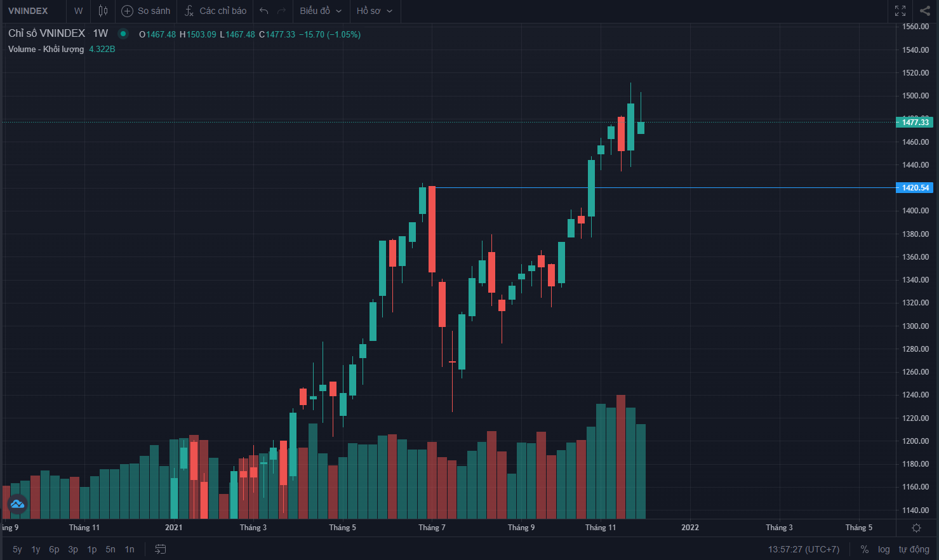The image size is (939, 560).
Task: Select the 5y time range
Action: [17, 549]
